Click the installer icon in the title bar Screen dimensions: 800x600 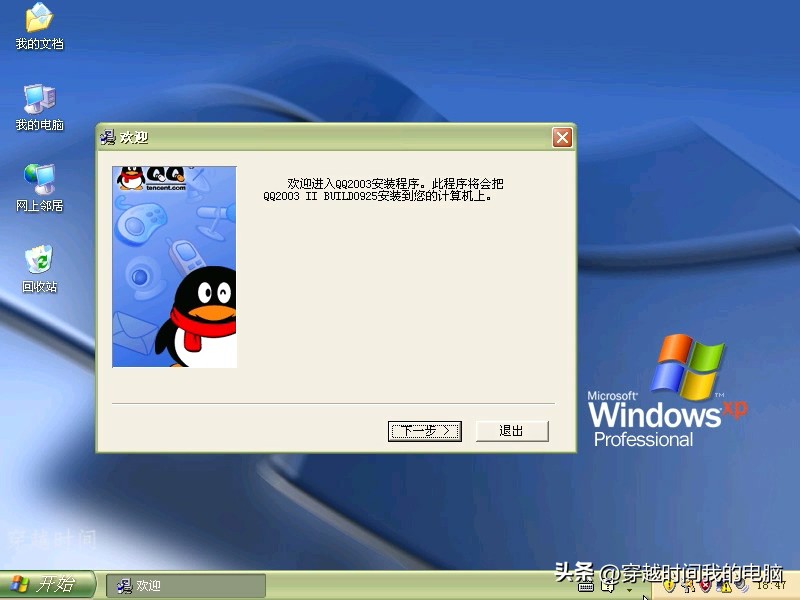click(x=108, y=137)
